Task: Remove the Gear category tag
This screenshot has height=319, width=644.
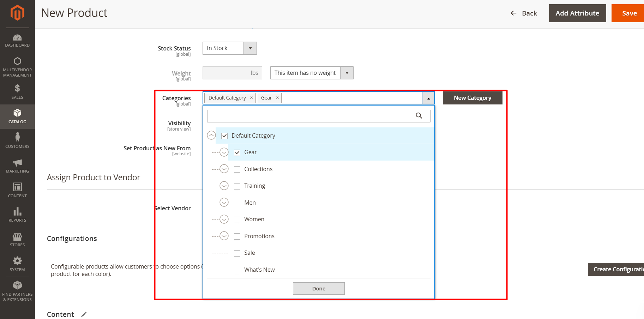Action: click(277, 98)
